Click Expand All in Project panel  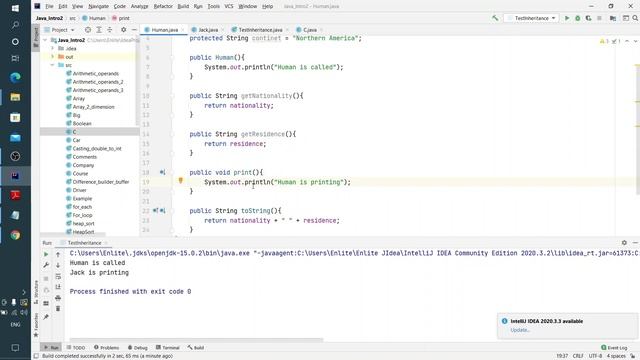coord(99,30)
